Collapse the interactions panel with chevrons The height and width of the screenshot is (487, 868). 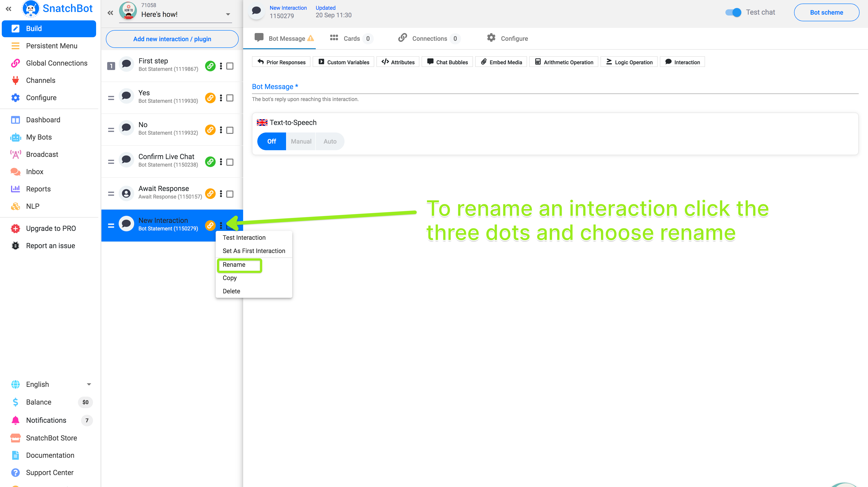pyautogui.click(x=110, y=13)
